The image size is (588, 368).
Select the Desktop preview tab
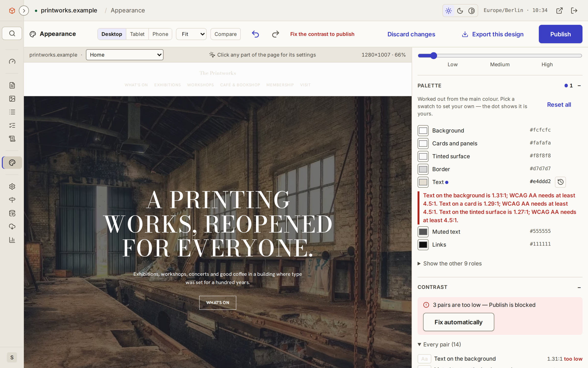[x=112, y=34]
